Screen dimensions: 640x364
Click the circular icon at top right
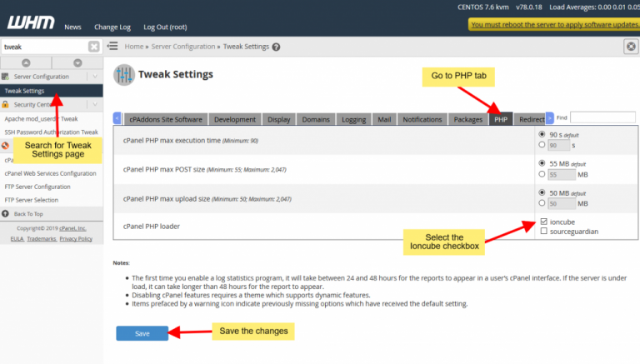pyautogui.click(x=631, y=47)
